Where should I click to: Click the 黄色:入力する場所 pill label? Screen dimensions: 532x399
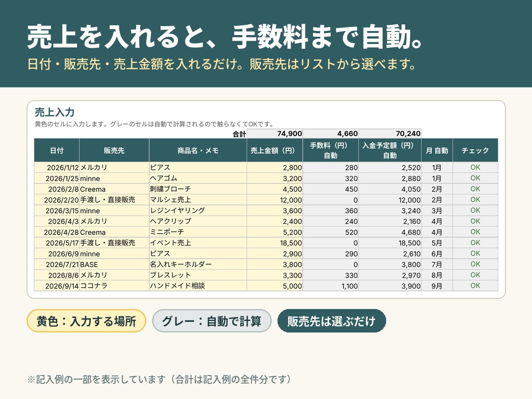(86, 321)
